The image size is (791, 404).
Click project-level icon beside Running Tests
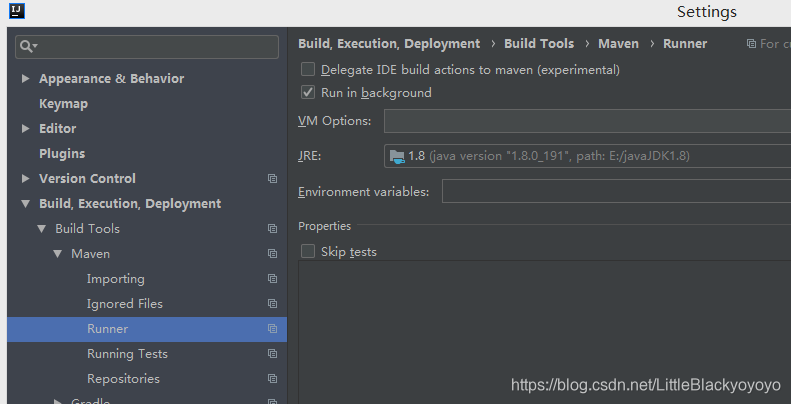pos(272,354)
